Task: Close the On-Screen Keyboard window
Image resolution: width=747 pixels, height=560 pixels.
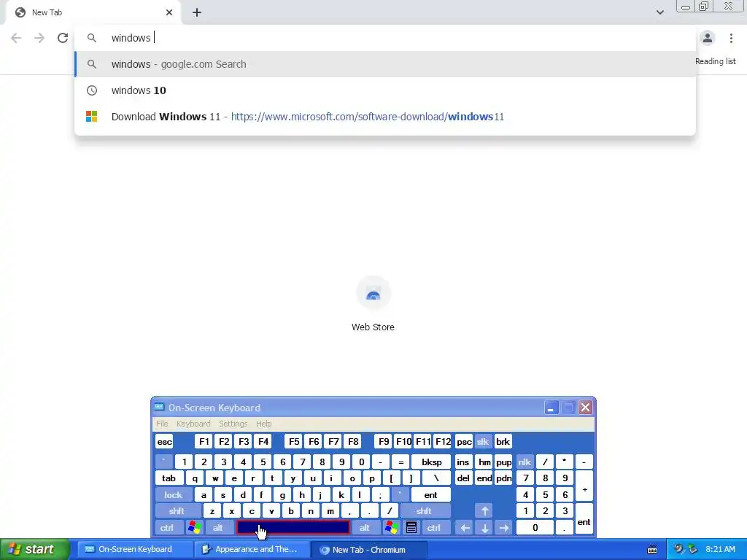Action: pos(585,408)
